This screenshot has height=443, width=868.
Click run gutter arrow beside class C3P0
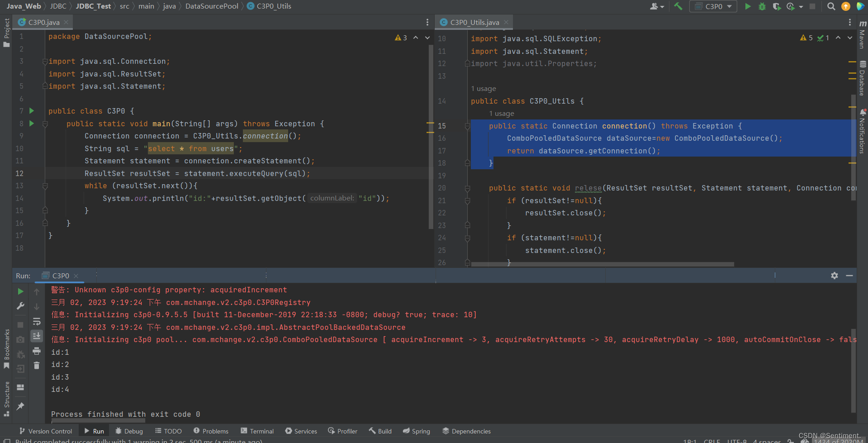(x=32, y=111)
